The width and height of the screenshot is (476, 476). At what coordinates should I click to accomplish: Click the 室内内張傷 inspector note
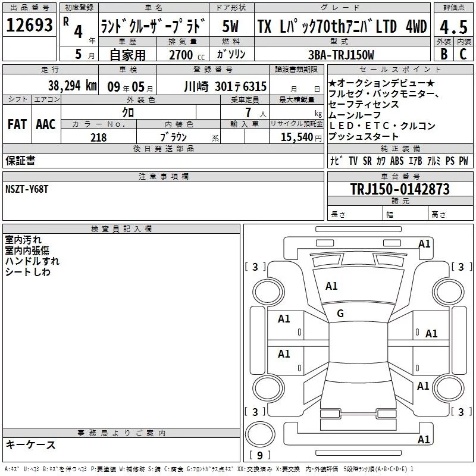[x=27, y=250]
